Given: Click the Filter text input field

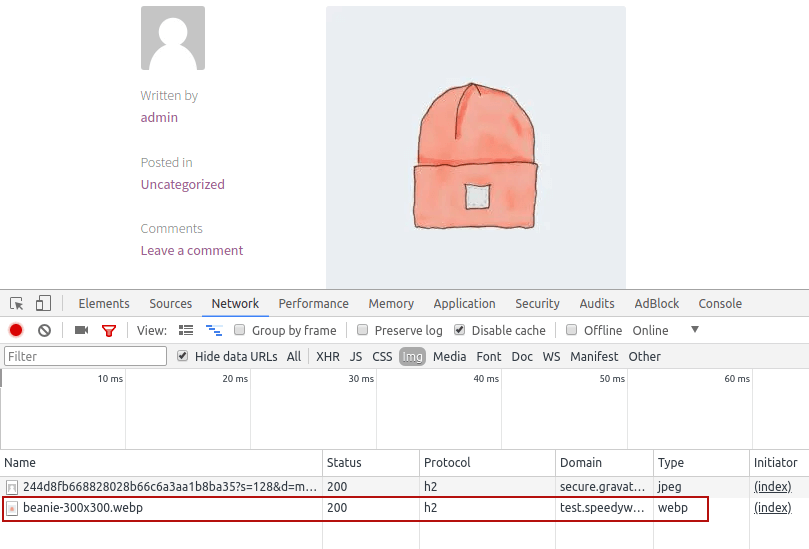Looking at the screenshot, I should coord(86,357).
